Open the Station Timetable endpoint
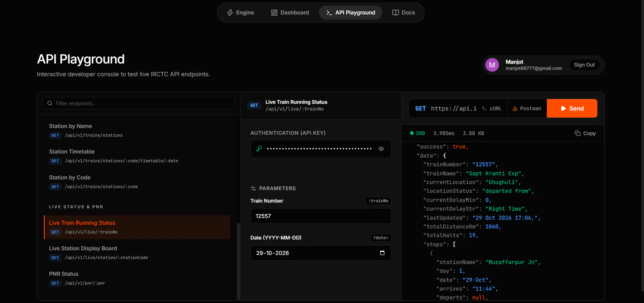 137,156
